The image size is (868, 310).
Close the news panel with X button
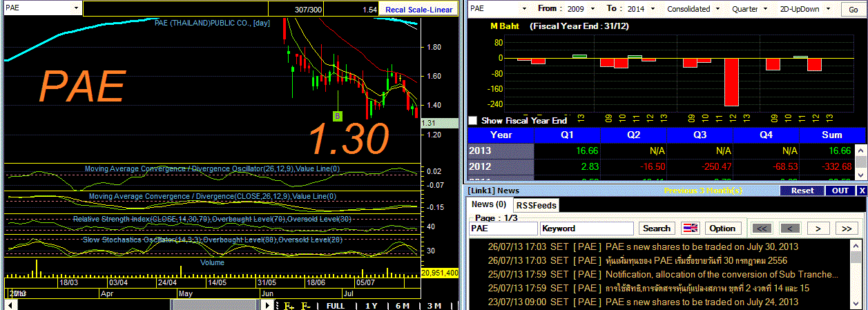(x=862, y=191)
